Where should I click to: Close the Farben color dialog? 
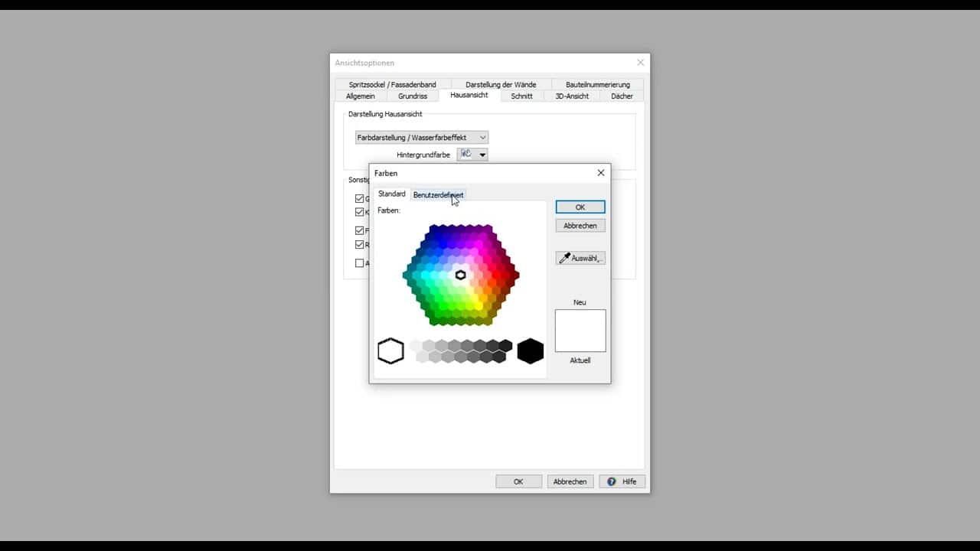[x=601, y=173]
